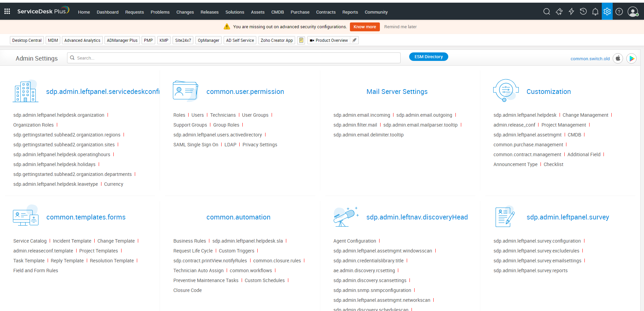The image size is (644, 311).
Task: Click the Customization sliders icon
Action: [x=506, y=91]
